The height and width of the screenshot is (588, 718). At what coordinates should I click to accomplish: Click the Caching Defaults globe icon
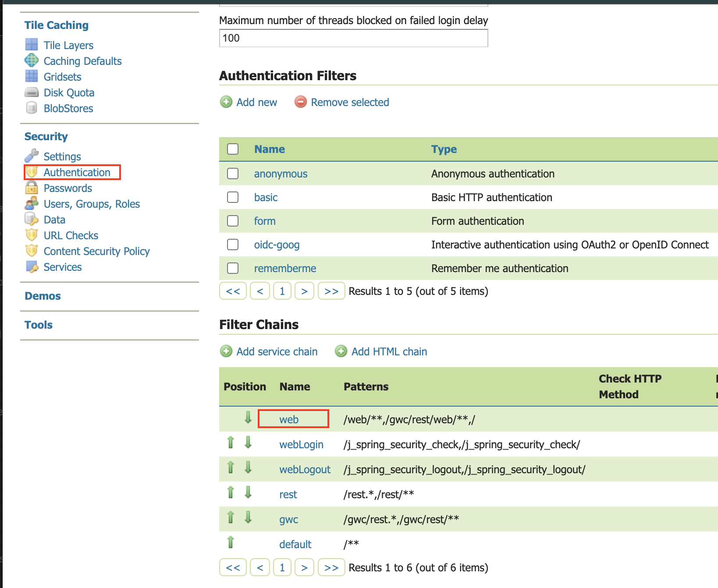pos(32,60)
